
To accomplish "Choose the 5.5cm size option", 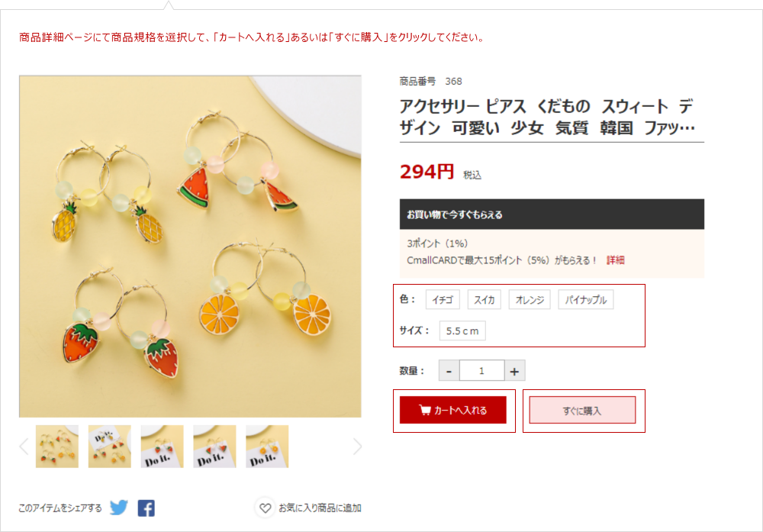I will coord(462,331).
